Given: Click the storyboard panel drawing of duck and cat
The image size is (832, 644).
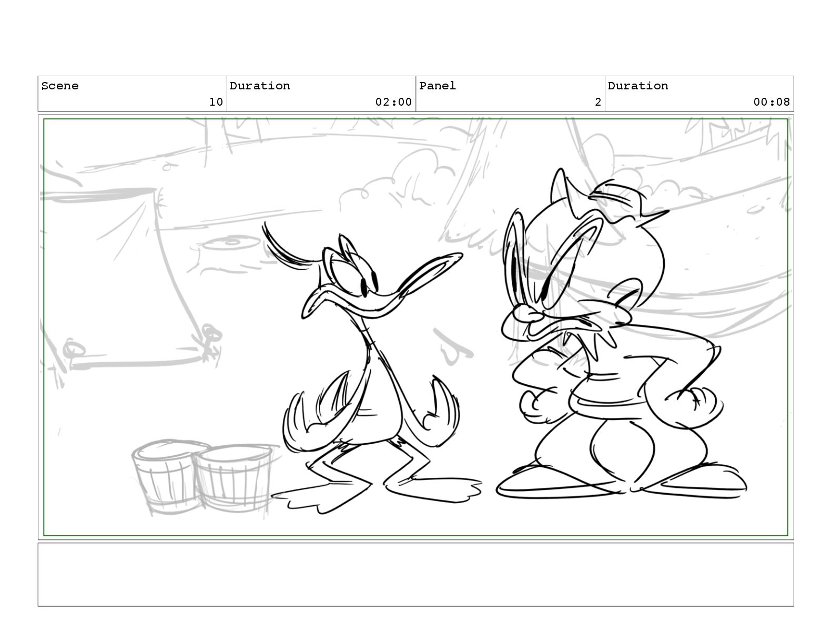Looking at the screenshot, I should click(x=415, y=328).
